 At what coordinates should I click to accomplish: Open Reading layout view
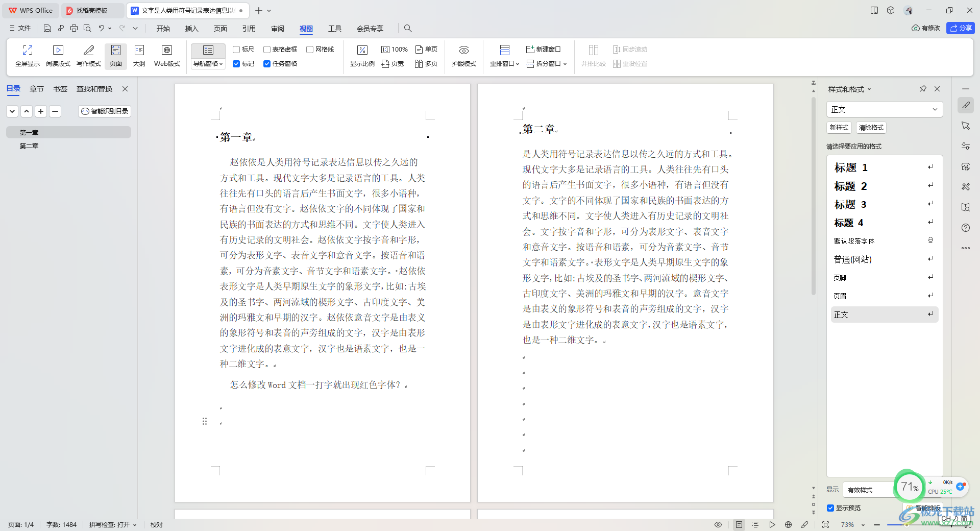[58, 56]
